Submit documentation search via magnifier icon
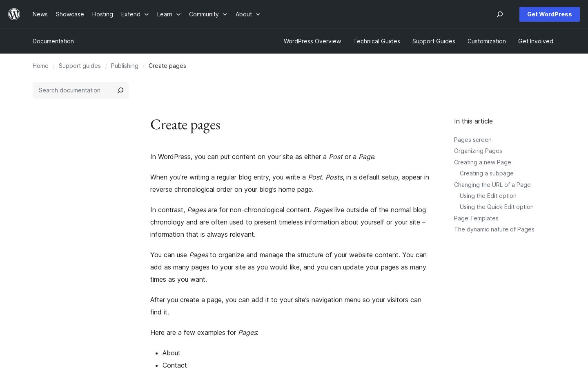588x368 pixels. click(x=120, y=90)
